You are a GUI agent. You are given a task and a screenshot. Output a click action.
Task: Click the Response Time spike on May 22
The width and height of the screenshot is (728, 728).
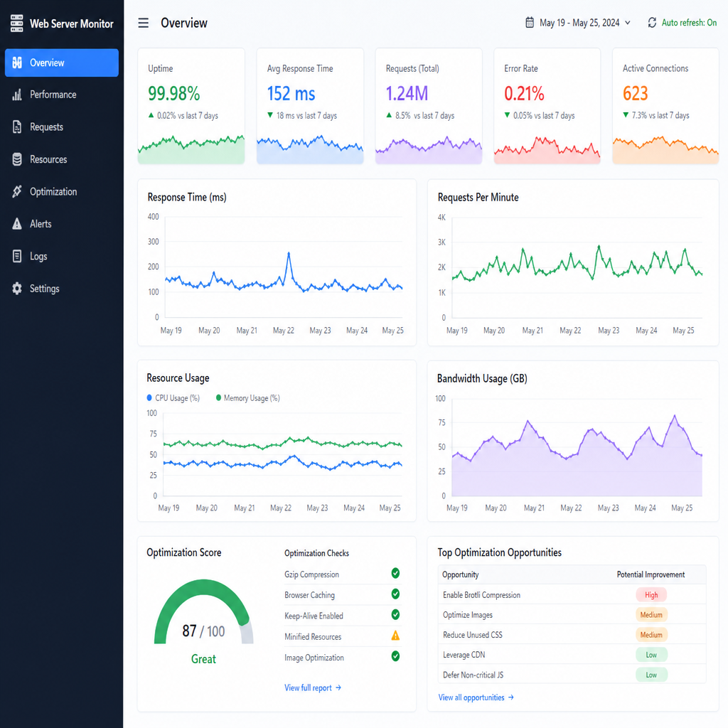click(289, 255)
